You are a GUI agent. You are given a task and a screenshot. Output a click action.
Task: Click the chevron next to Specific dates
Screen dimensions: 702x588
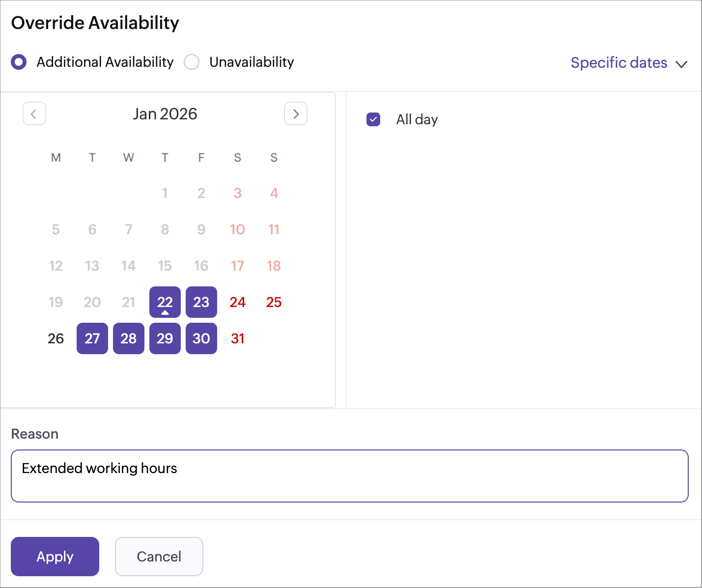[x=681, y=64]
